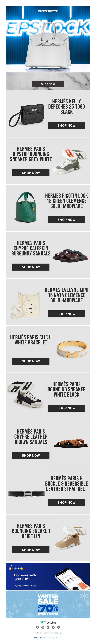Click the Unsubscribe link
Screen dimensions: 96x644
click(x=58, y=637)
